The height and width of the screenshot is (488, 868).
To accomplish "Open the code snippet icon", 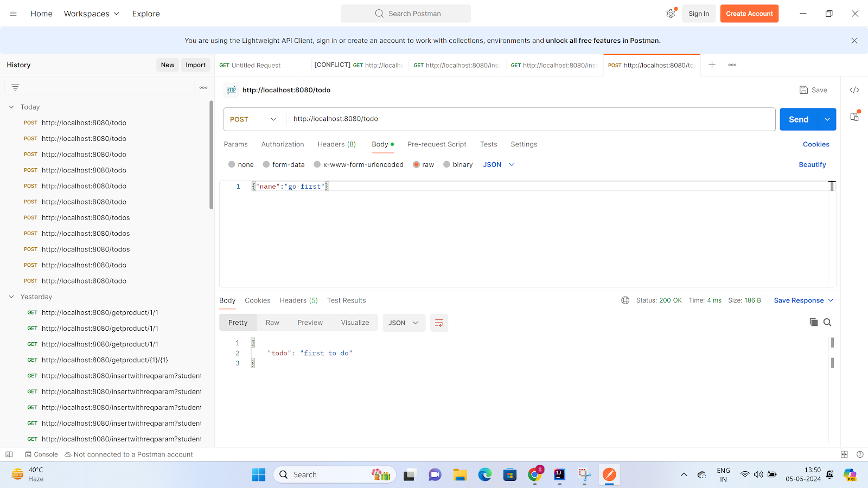I will point(854,90).
